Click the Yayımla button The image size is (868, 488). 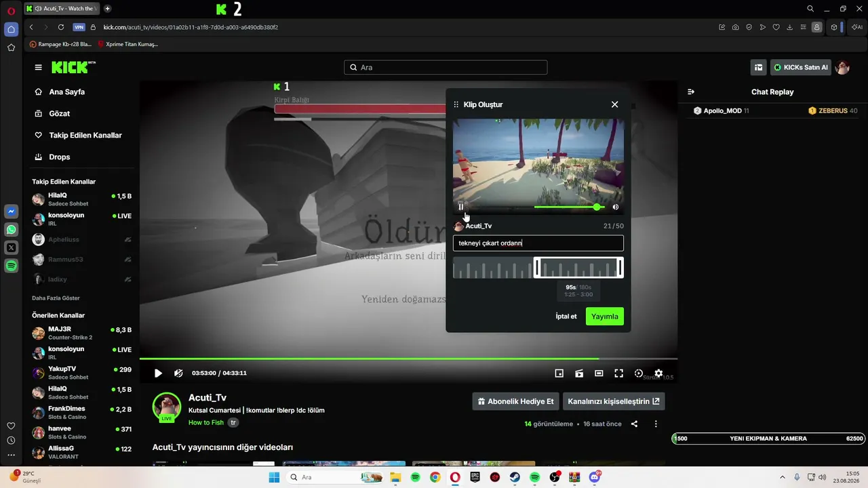pyautogui.click(x=605, y=317)
